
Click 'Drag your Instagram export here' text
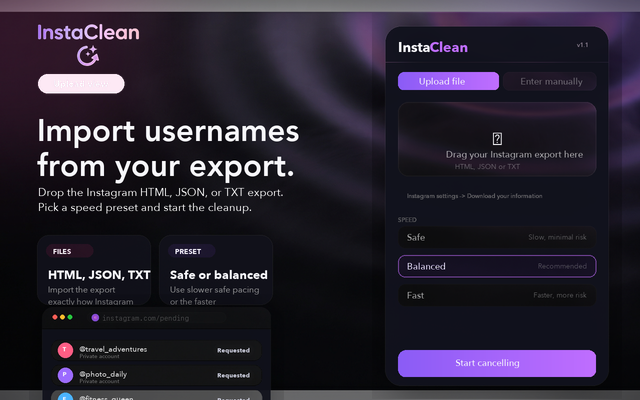[x=514, y=154]
